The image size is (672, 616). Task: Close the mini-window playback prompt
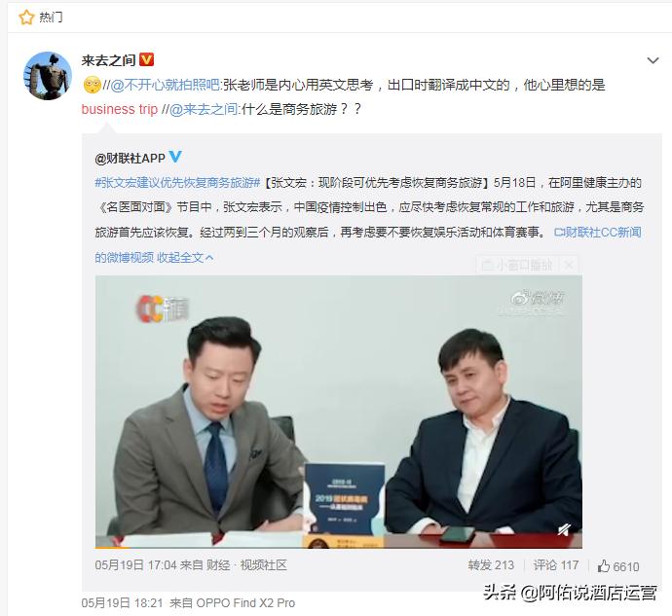[x=569, y=265]
